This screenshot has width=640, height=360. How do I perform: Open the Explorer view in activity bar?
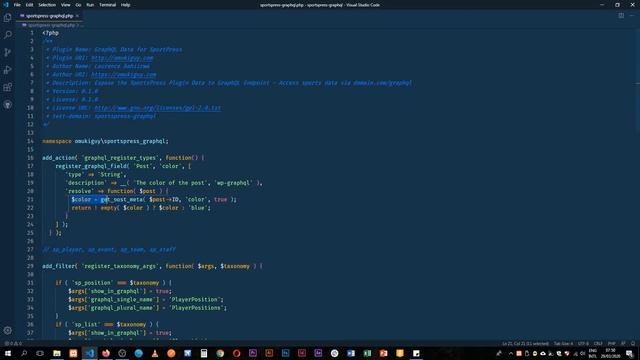click(x=7, y=18)
